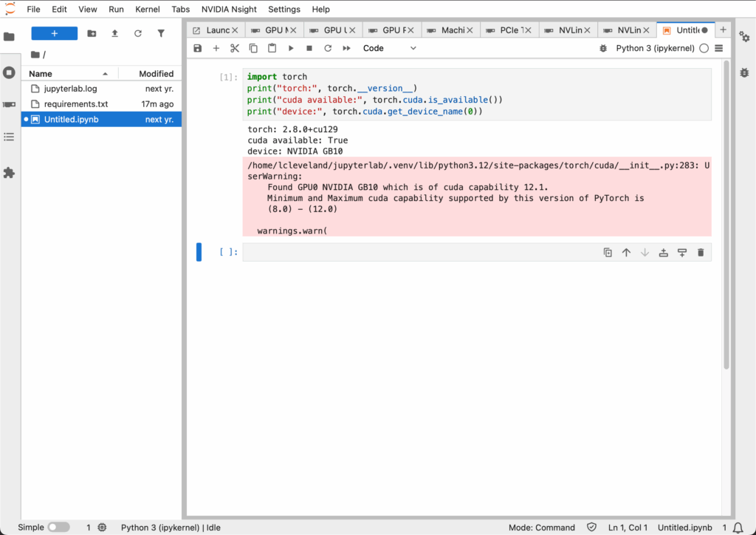This screenshot has height=535, width=756.
Task: Upload files using the upload arrow icon
Action: [114, 33]
